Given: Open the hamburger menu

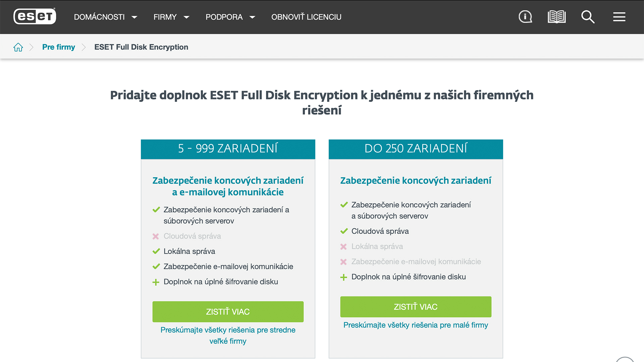Looking at the screenshot, I should (619, 17).
